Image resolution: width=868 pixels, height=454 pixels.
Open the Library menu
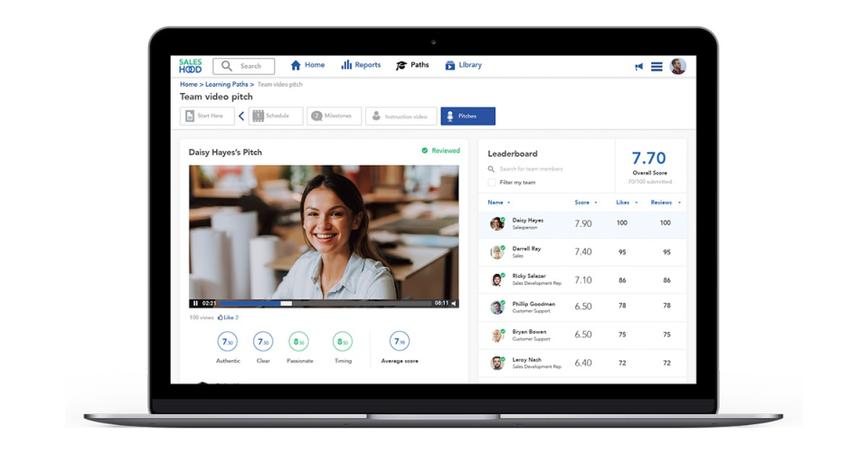point(463,65)
